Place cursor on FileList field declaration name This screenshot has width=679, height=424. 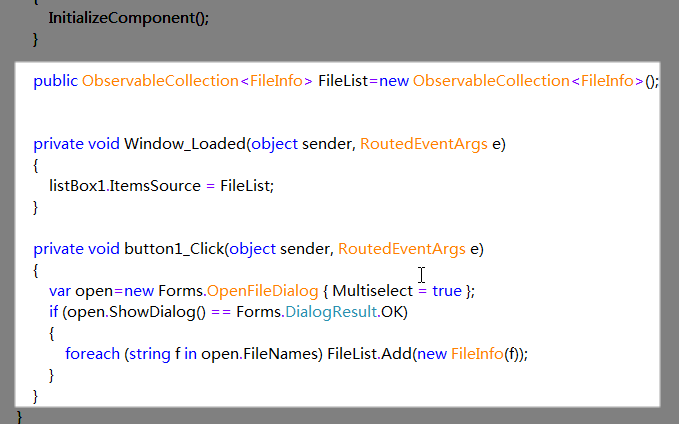[343, 81]
